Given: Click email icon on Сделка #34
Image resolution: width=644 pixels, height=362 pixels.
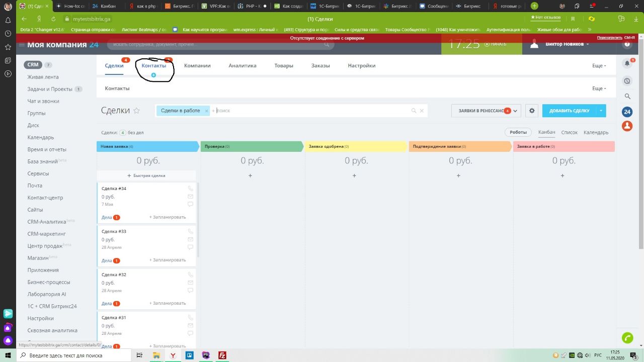Looking at the screenshot, I should [190, 197].
